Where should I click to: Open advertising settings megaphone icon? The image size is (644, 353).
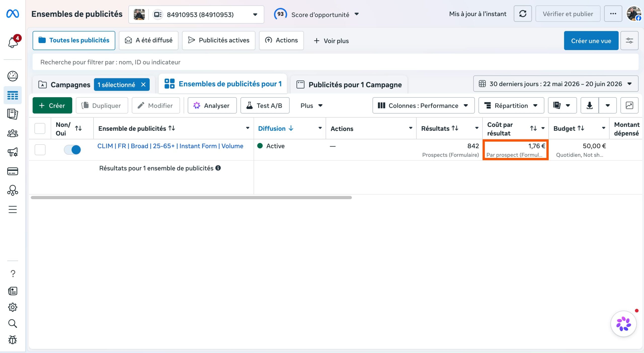13,152
